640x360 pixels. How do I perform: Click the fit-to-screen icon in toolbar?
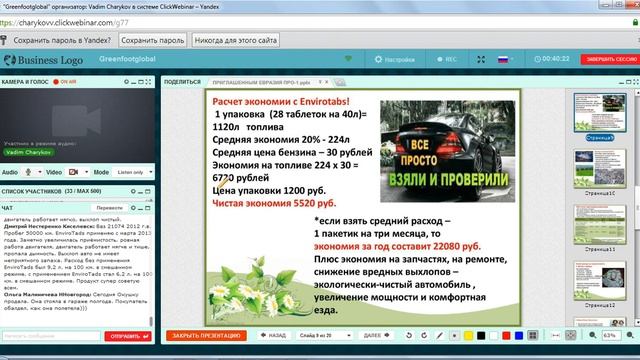click(x=571, y=336)
